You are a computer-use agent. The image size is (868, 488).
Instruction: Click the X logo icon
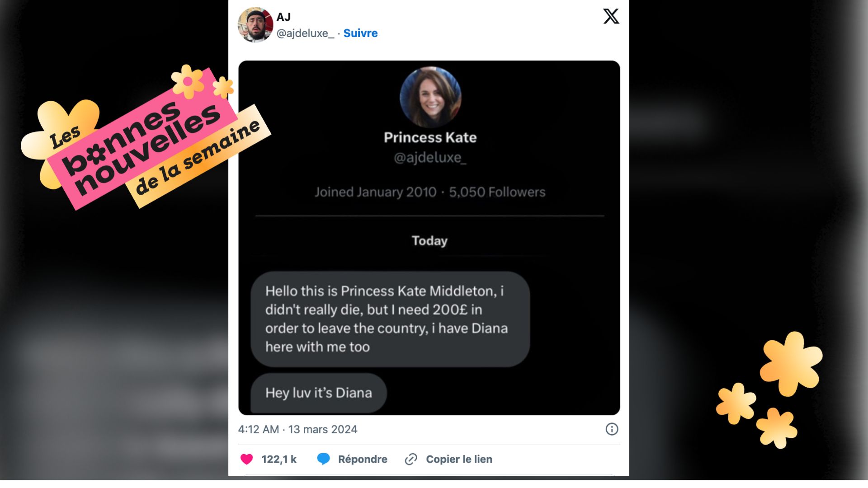pyautogui.click(x=611, y=16)
